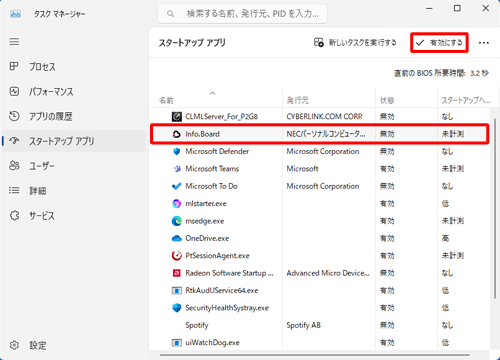The image size is (500, 360).
Task: Click the Microsoft Teams icon
Action: (x=177, y=169)
